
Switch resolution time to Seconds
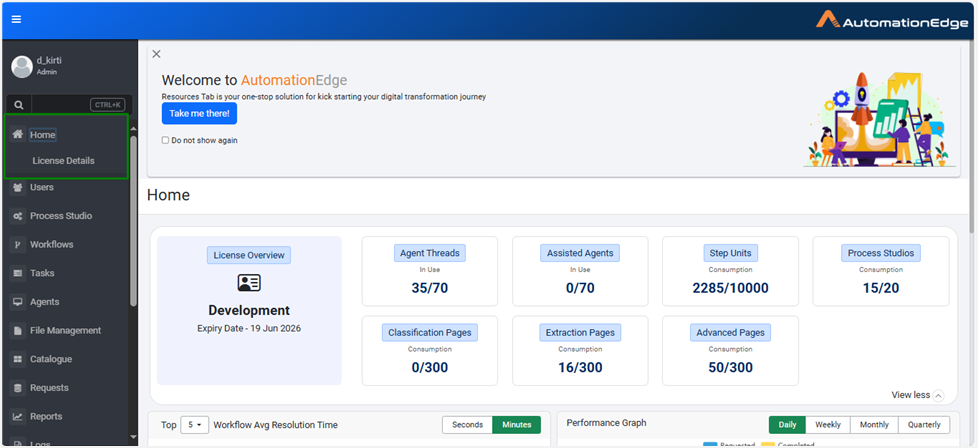[468, 425]
